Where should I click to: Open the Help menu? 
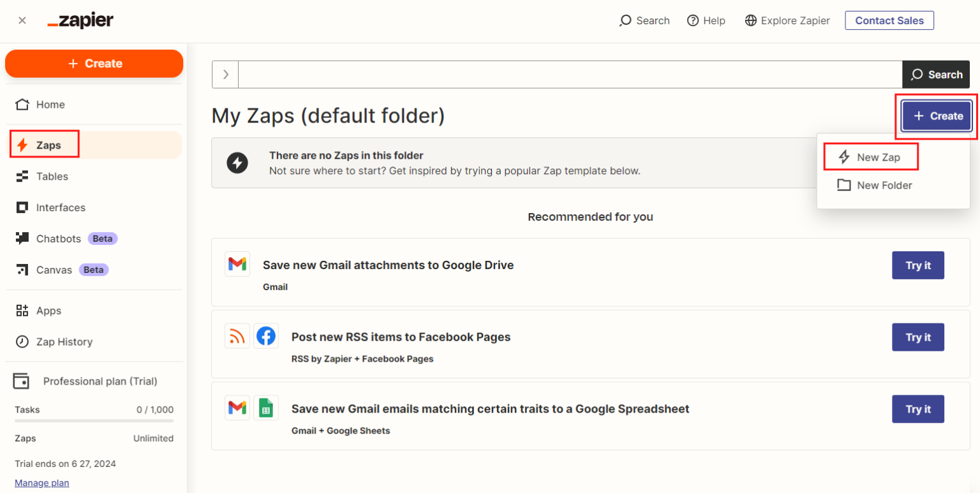point(706,20)
